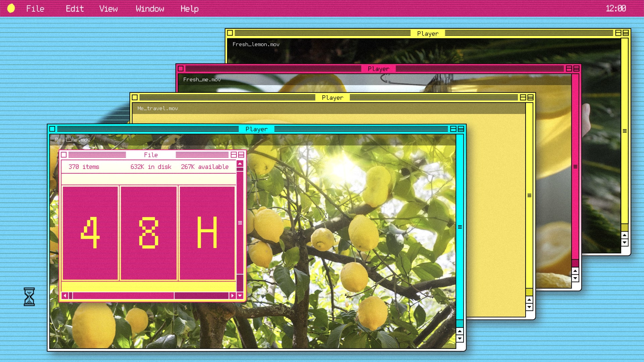The image size is (644, 362).
Task: Click top-left square box of Fresh_me.mov player
Action: (x=180, y=69)
